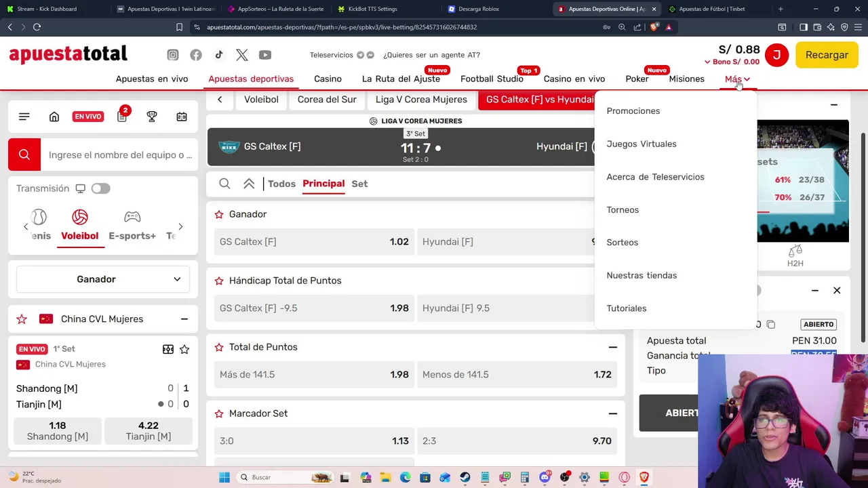Click the EN VIVO badge in sidebar toolbar
The width and height of the screenshot is (868, 488).
click(88, 117)
